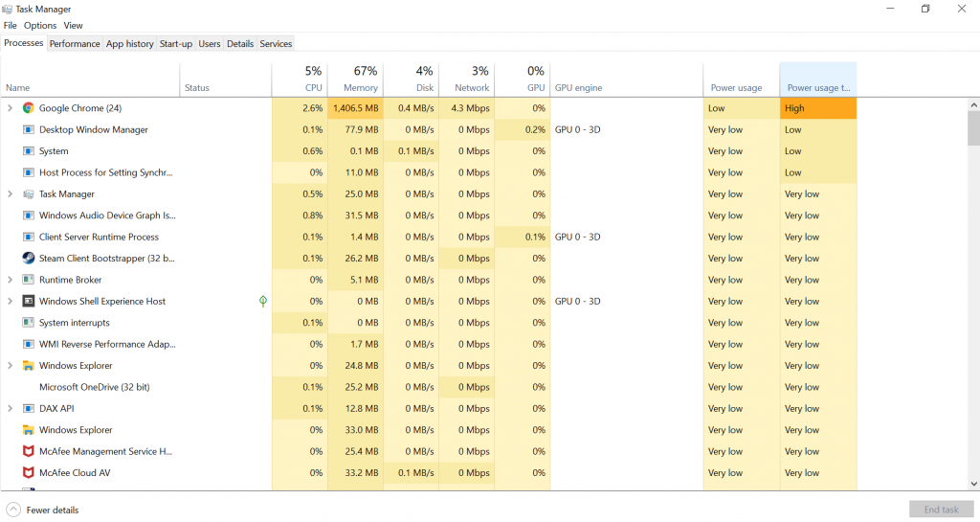Select the Microsoft OneDrive (32 bit) row
Image resolution: width=980 pixels, height=522 pixels.
click(428, 387)
